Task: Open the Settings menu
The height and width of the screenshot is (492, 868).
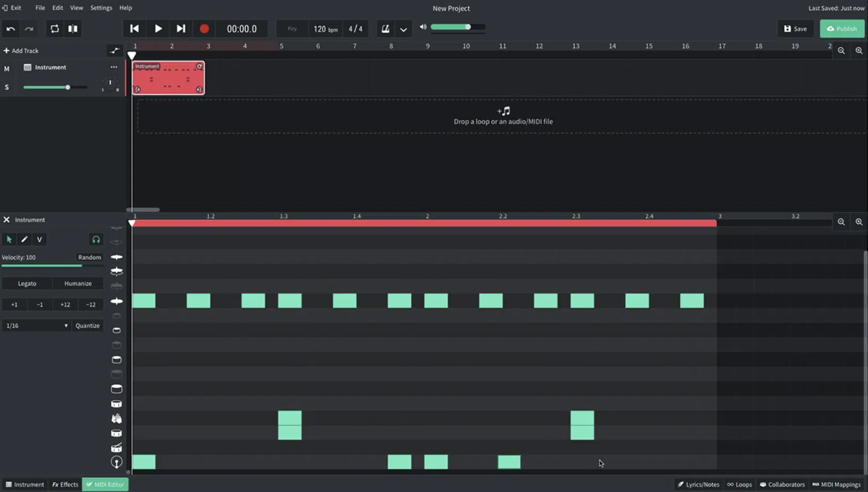Action: coord(101,7)
